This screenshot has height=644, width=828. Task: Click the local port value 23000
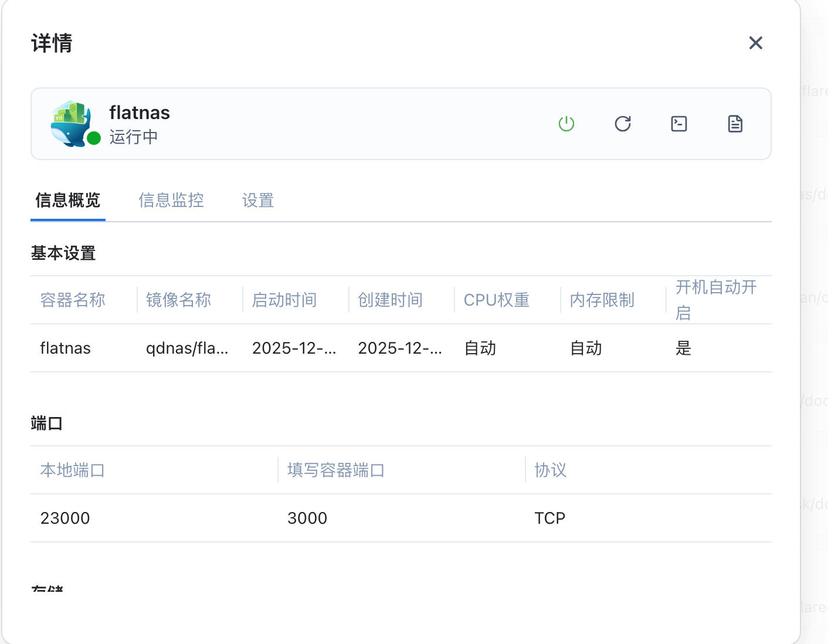pos(65,518)
